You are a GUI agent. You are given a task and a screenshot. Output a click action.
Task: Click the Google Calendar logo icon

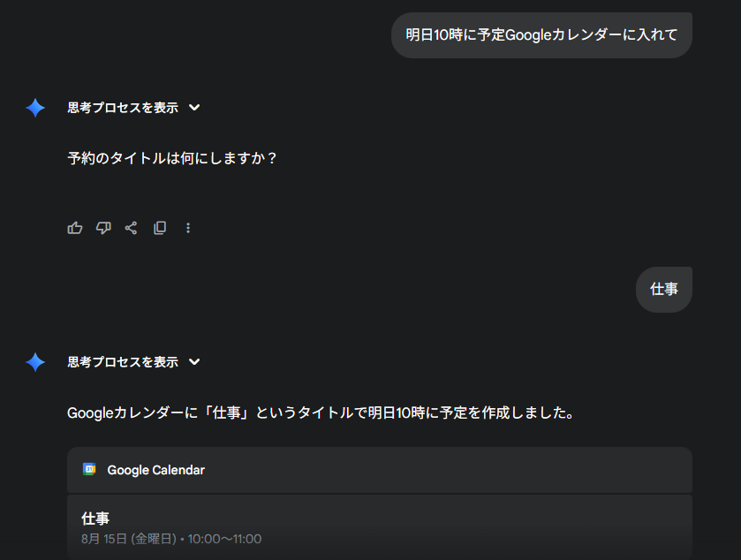click(x=89, y=469)
